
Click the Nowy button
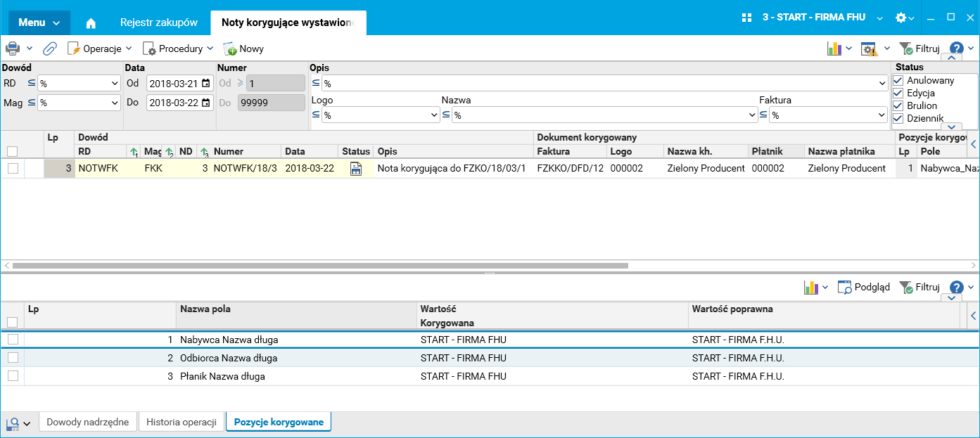coord(243,49)
